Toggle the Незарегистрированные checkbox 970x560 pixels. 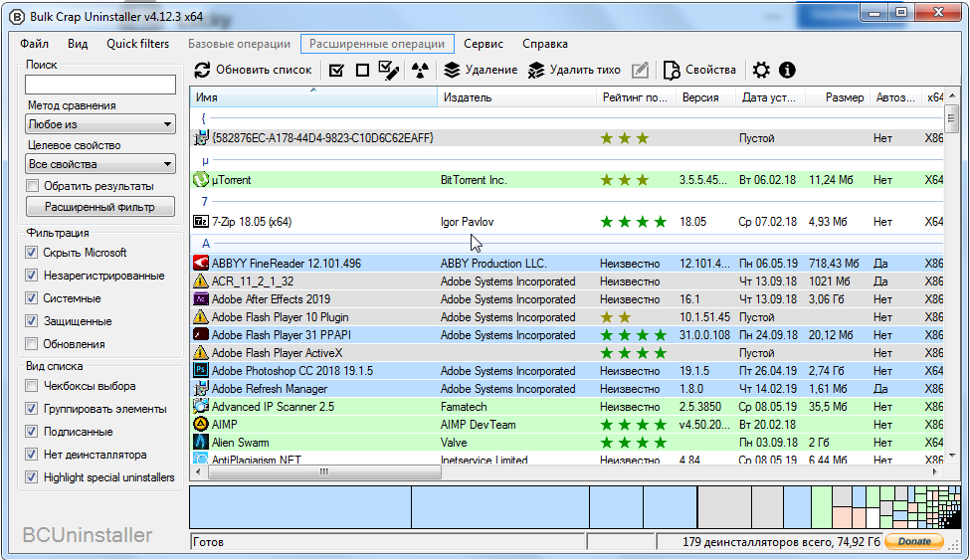[32, 276]
